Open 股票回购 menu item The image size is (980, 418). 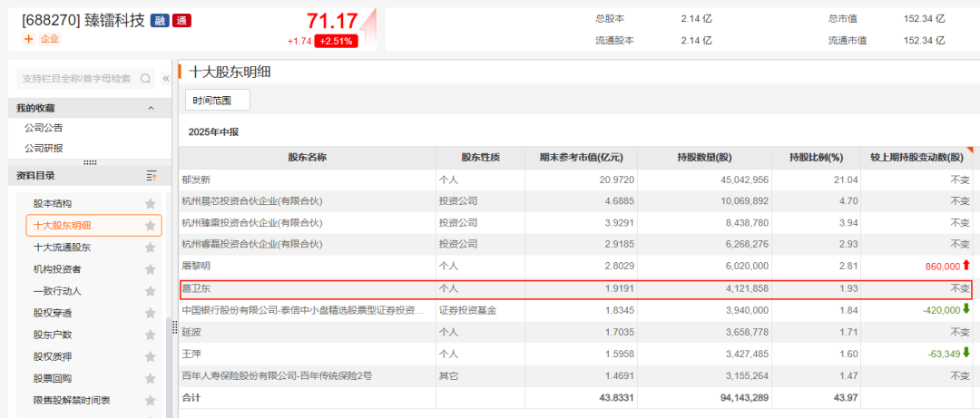[53, 379]
